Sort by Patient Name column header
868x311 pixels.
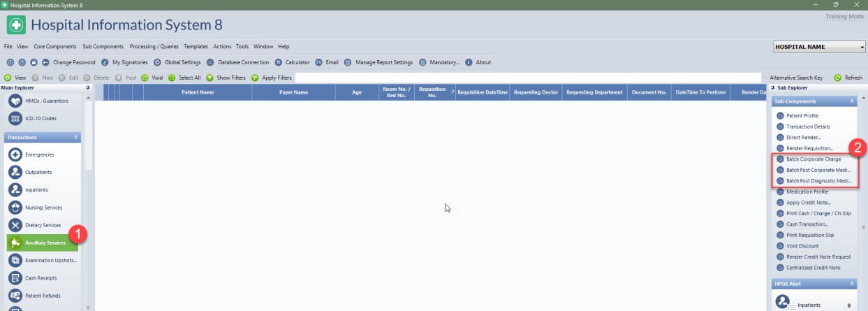click(198, 92)
